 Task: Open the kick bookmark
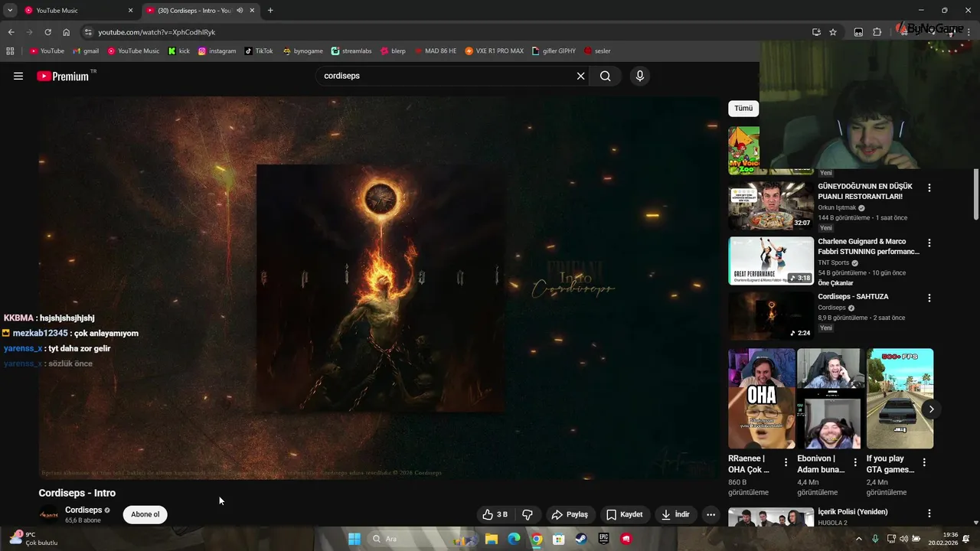coord(179,51)
